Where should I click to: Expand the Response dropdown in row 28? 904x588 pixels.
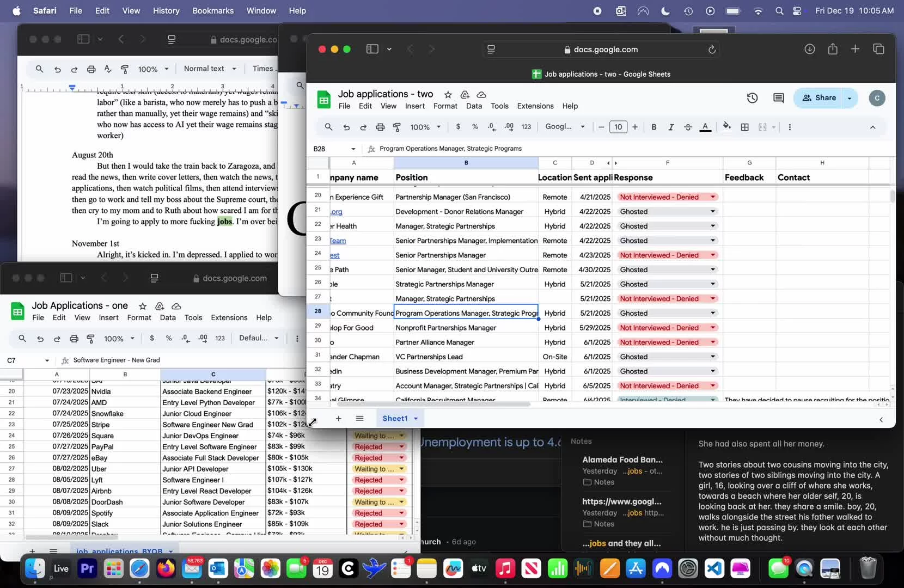click(x=712, y=314)
